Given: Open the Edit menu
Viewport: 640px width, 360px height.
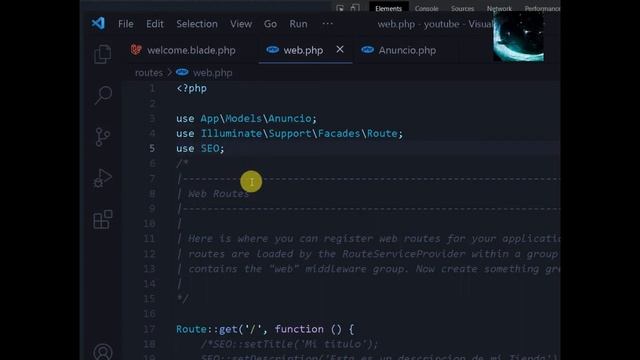Looking at the screenshot, I should pyautogui.click(x=155, y=24).
